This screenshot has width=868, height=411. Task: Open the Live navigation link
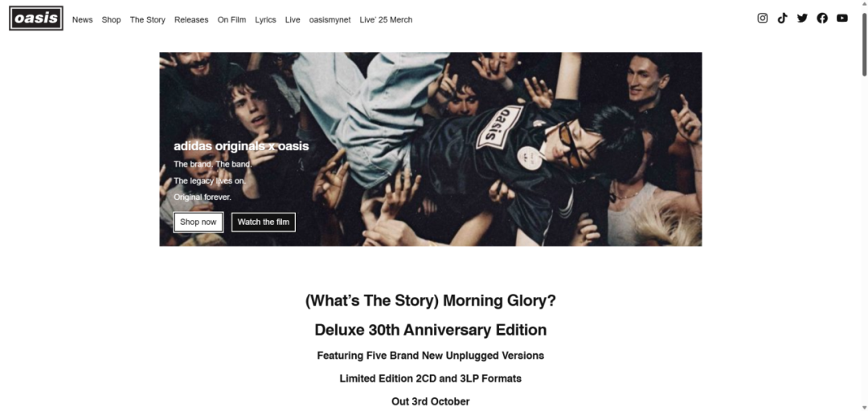click(x=293, y=20)
